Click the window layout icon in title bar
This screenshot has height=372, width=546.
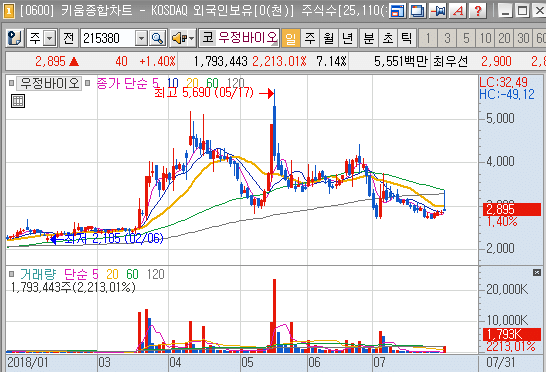[x=397, y=11]
